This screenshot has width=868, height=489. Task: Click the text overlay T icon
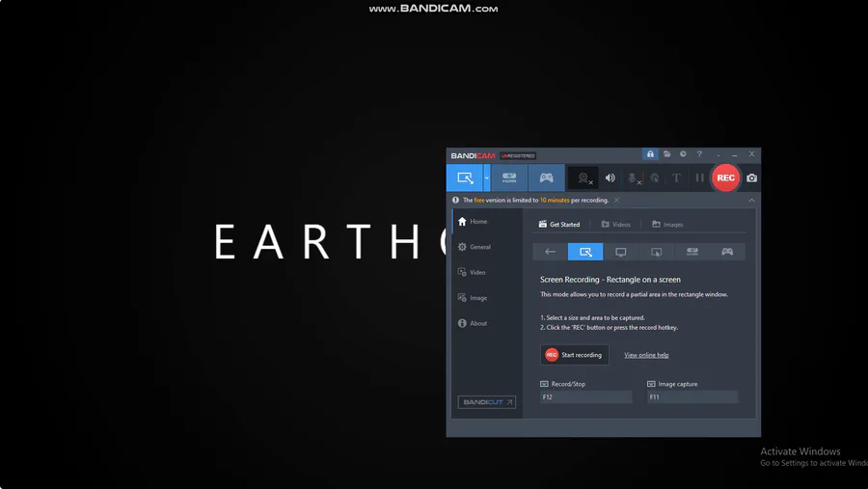(676, 177)
